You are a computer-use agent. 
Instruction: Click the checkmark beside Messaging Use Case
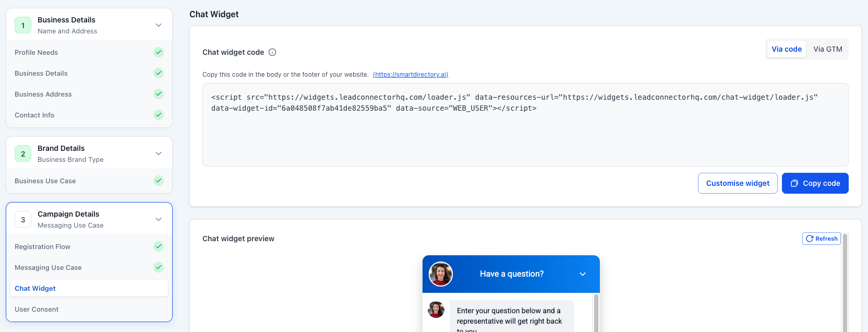(159, 267)
